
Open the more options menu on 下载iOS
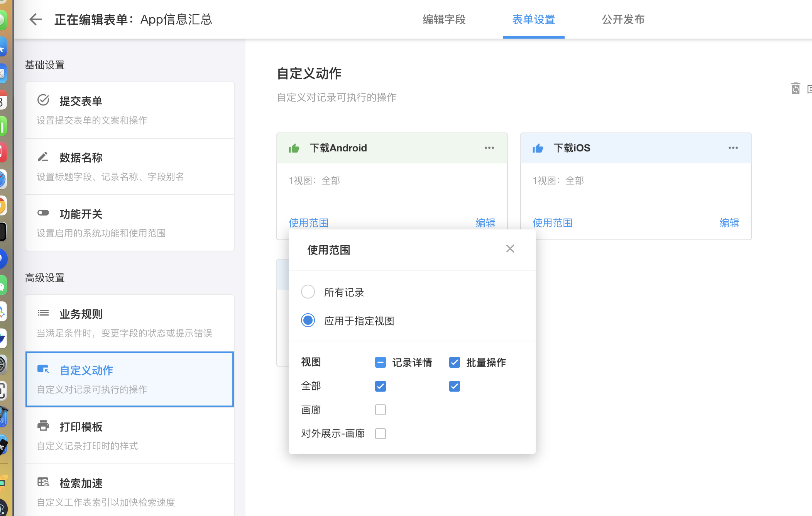coord(733,148)
